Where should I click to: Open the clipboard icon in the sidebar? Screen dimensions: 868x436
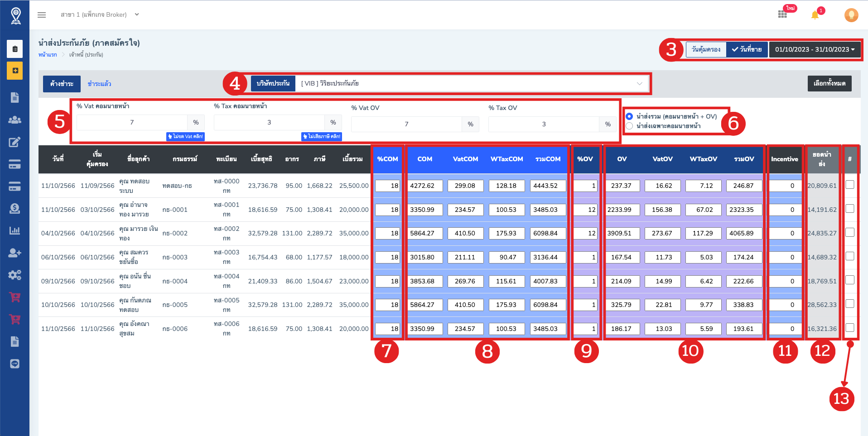click(15, 49)
